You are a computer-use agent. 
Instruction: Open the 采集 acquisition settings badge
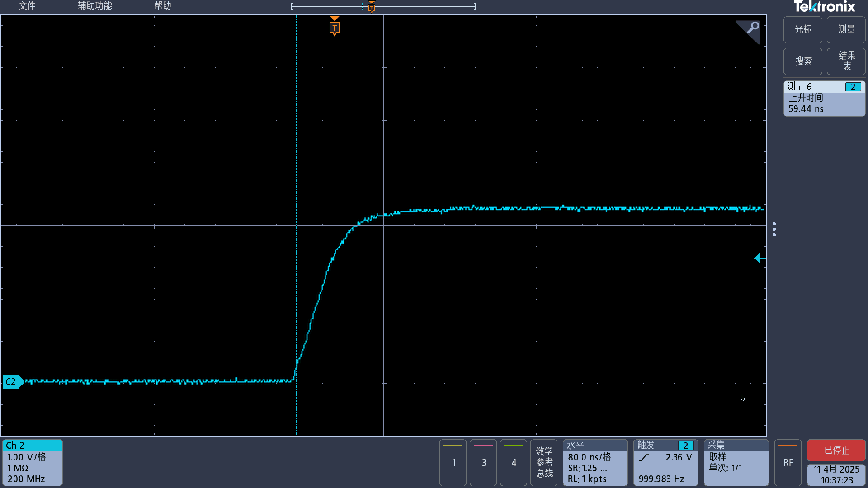tap(736, 462)
